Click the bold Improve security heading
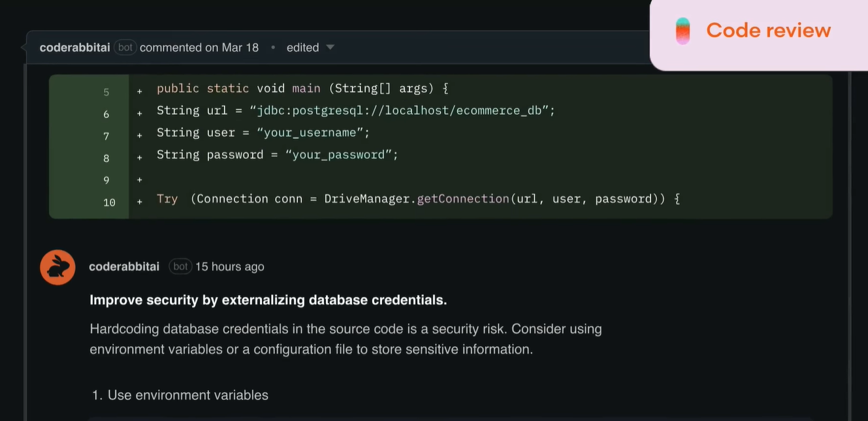Viewport: 868px width, 421px height. (x=268, y=300)
